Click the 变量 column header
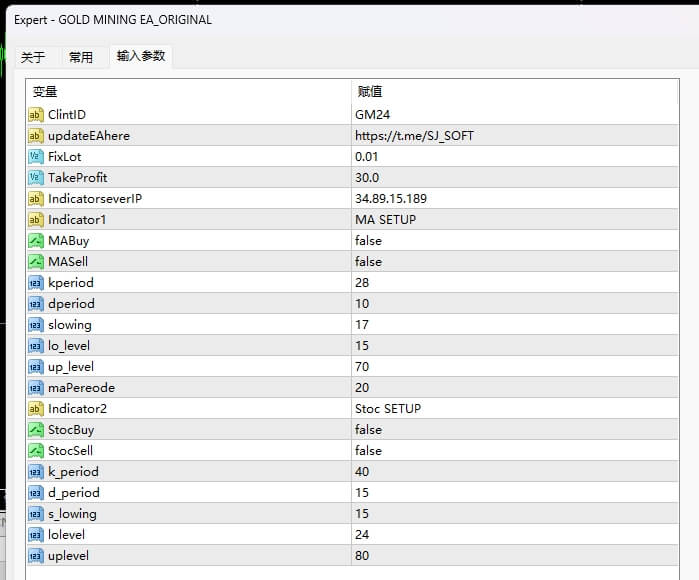699x580 pixels. coord(45,92)
